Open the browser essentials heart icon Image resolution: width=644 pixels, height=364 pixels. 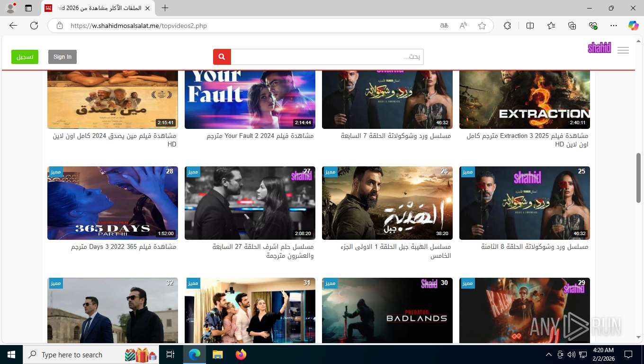pyautogui.click(x=593, y=26)
